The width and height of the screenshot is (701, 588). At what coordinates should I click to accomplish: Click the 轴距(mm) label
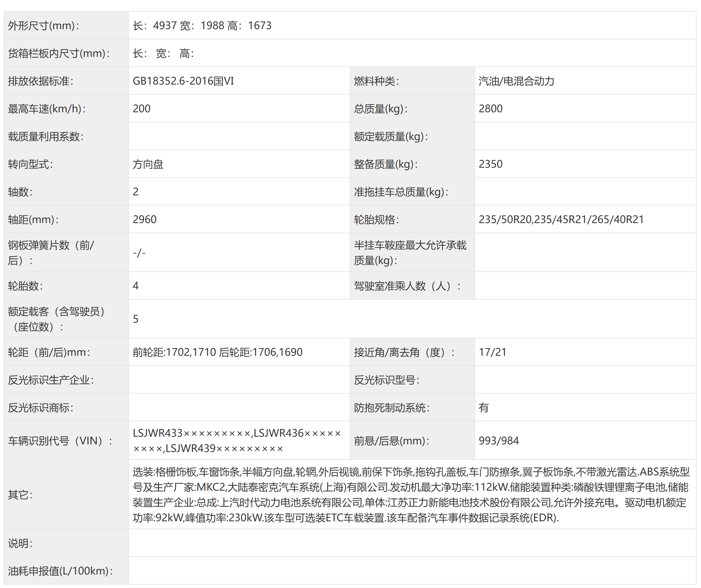click(x=33, y=219)
